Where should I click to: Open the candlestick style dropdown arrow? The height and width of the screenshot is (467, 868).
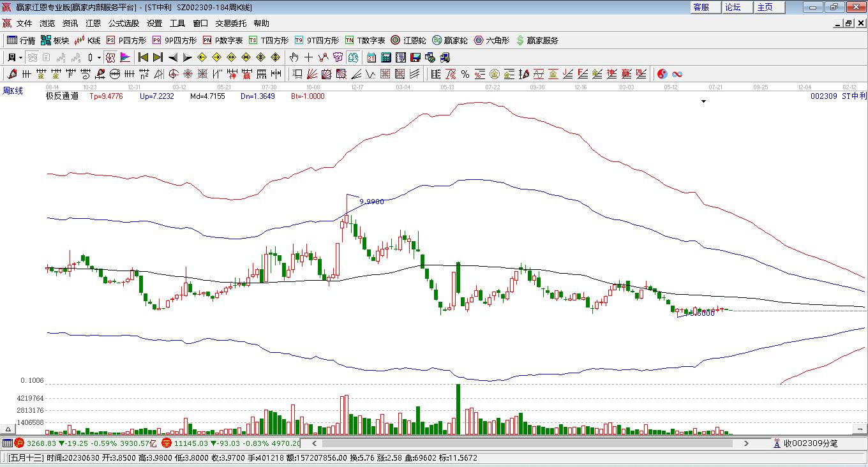tap(99, 57)
